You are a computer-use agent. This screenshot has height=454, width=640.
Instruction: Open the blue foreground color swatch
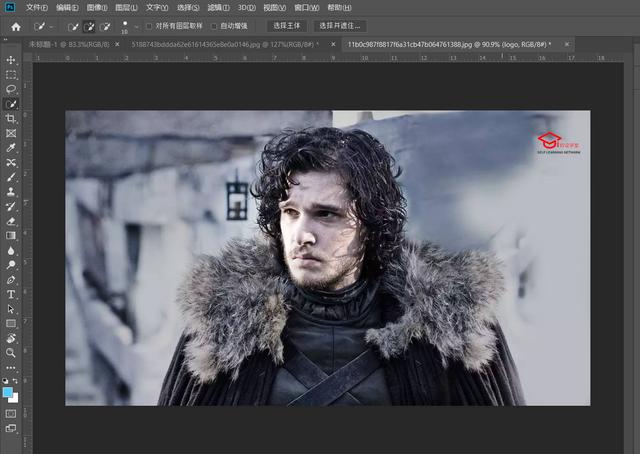click(7, 392)
